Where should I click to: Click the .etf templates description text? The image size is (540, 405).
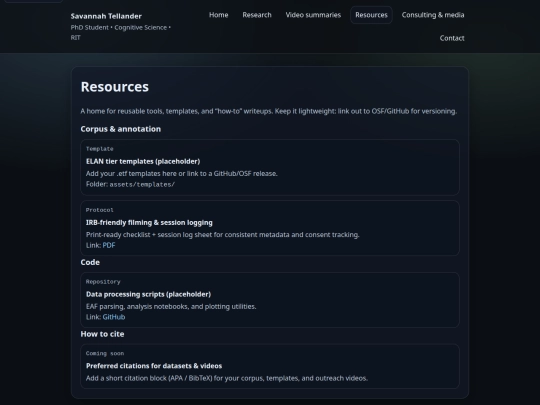click(x=181, y=174)
